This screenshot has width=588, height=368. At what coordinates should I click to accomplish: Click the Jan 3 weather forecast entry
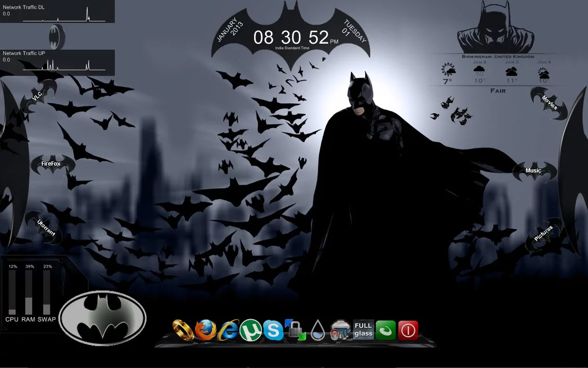(511, 71)
